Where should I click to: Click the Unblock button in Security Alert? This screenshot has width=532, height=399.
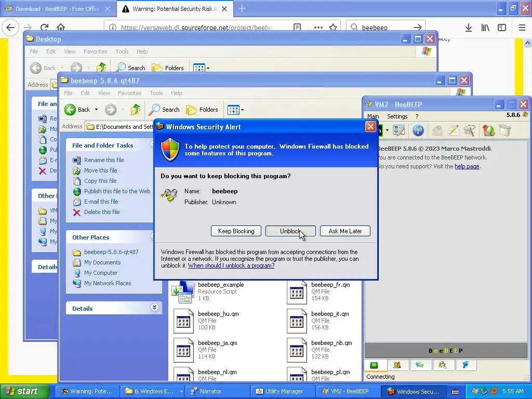(x=290, y=231)
